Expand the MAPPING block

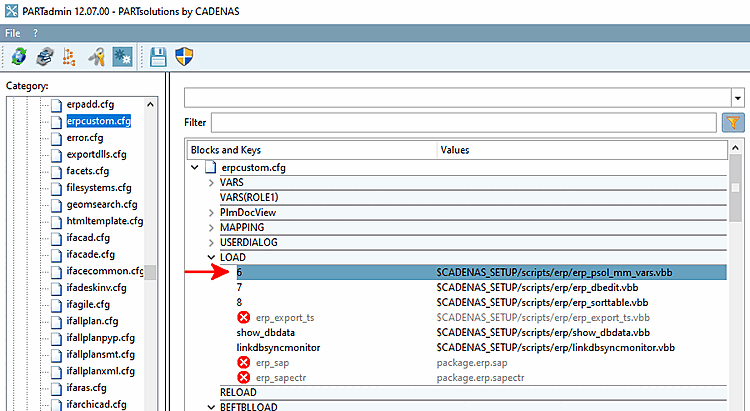[x=211, y=227]
